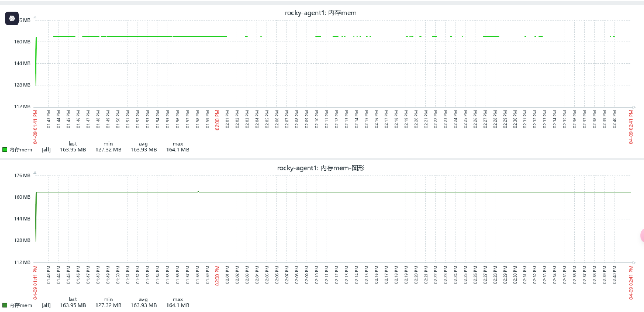
Task: Click the red 04-09 02:41 PM label on top graph
Action: (631, 127)
